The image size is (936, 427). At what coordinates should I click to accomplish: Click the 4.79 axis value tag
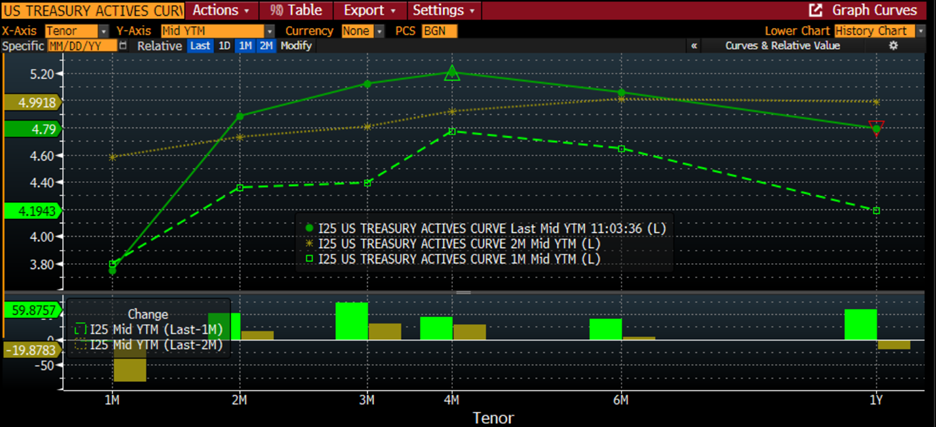(x=32, y=129)
